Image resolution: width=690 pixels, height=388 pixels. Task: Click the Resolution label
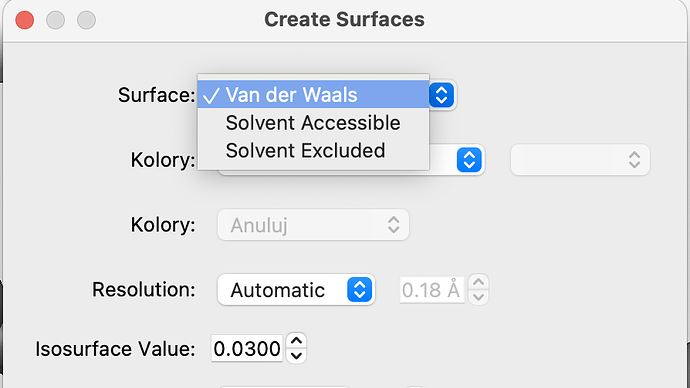click(x=143, y=290)
